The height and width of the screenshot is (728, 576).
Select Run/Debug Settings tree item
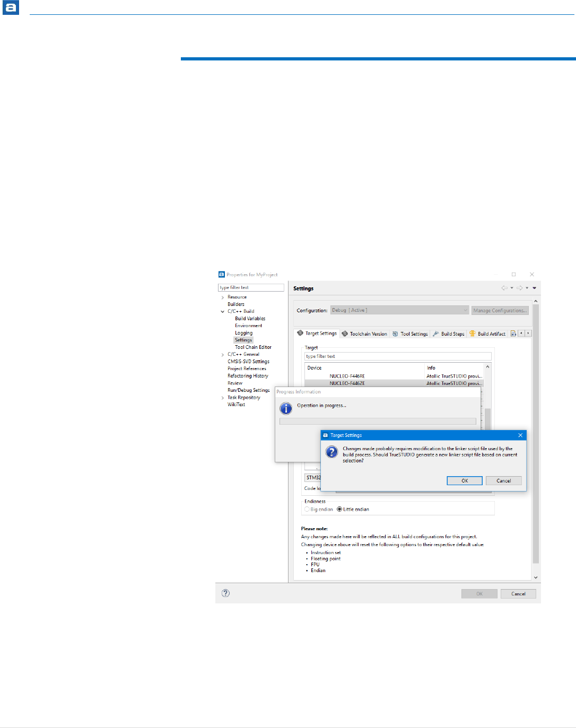pyautogui.click(x=248, y=390)
